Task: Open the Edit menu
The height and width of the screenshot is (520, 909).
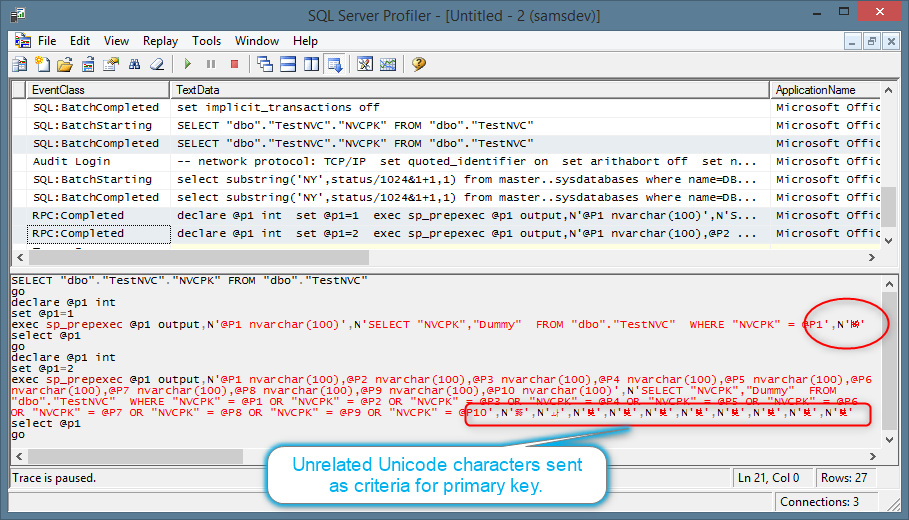Action: 80,41
